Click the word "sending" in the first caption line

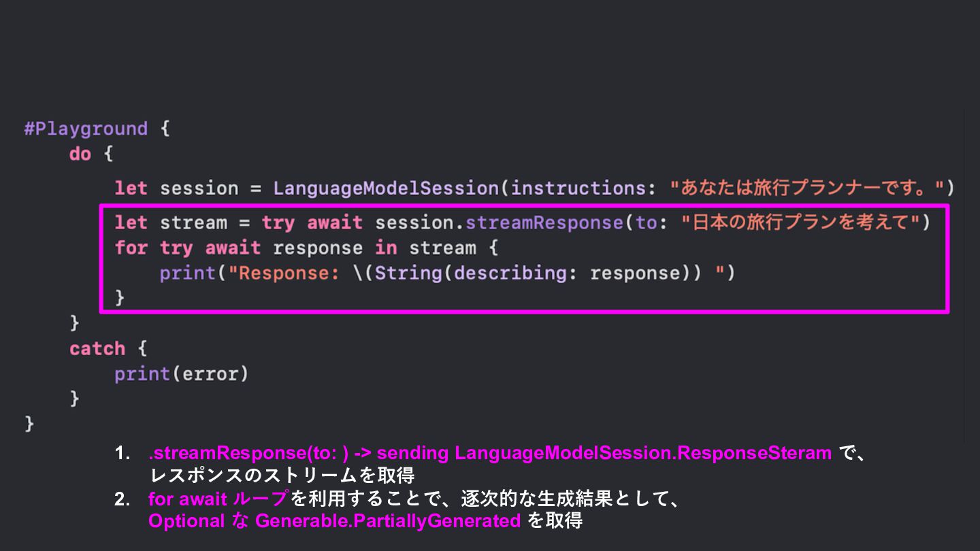click(412, 453)
